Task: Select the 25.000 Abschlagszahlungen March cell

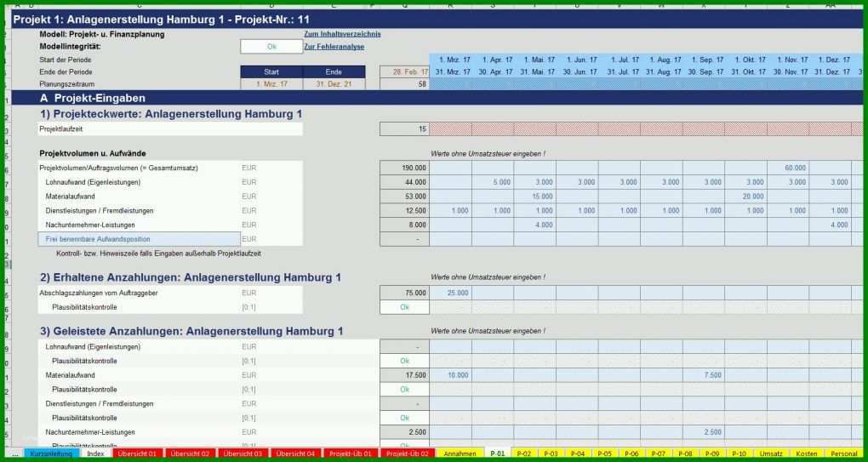Action: (451, 293)
